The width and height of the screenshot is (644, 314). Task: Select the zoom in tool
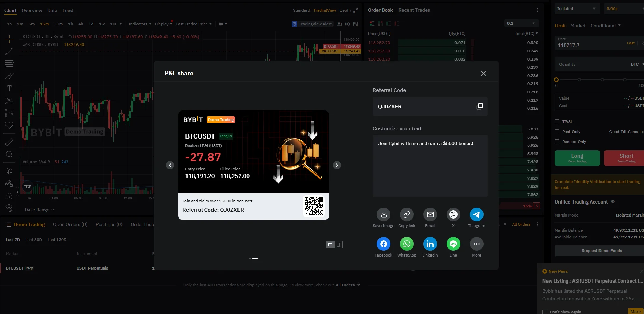9,154
